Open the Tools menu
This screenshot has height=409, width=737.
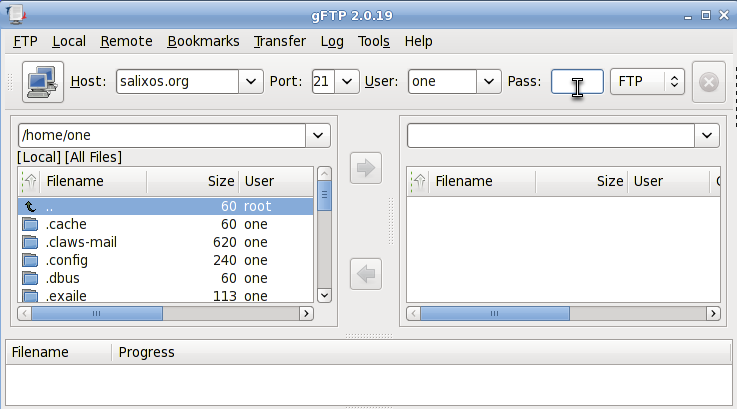tap(374, 41)
